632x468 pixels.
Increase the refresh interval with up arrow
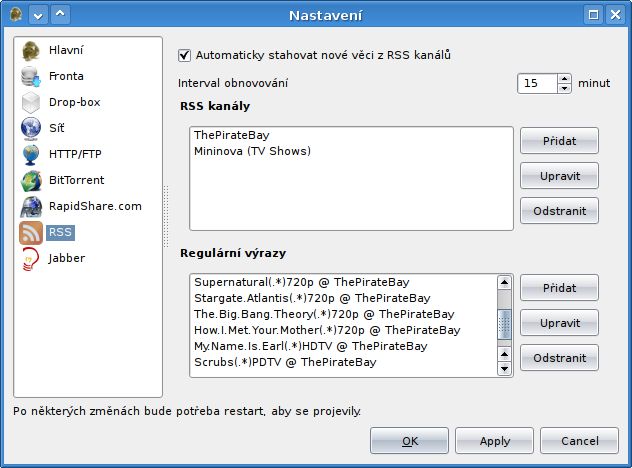[x=564, y=79]
